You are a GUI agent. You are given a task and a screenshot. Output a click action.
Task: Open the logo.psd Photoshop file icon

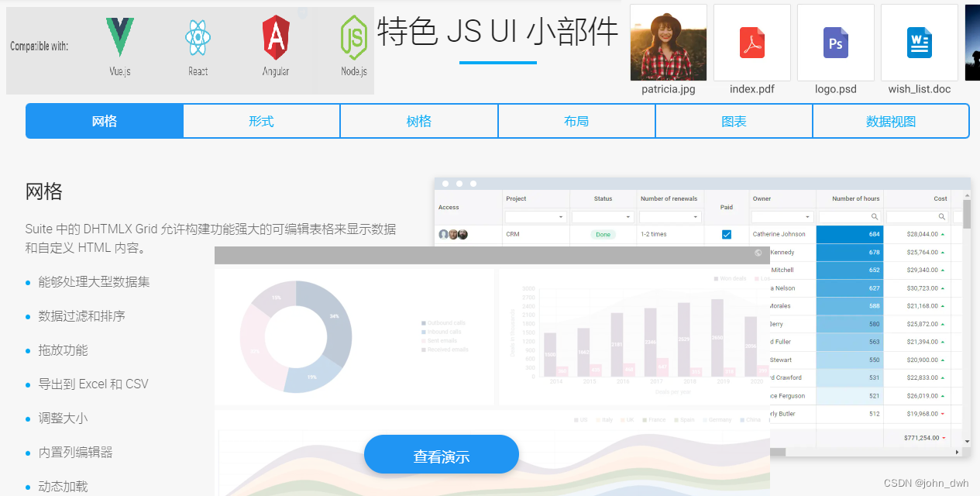[x=835, y=43]
